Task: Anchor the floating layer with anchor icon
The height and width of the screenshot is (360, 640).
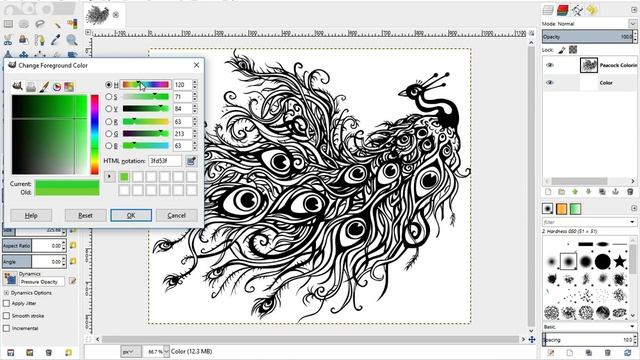Action: (616, 191)
